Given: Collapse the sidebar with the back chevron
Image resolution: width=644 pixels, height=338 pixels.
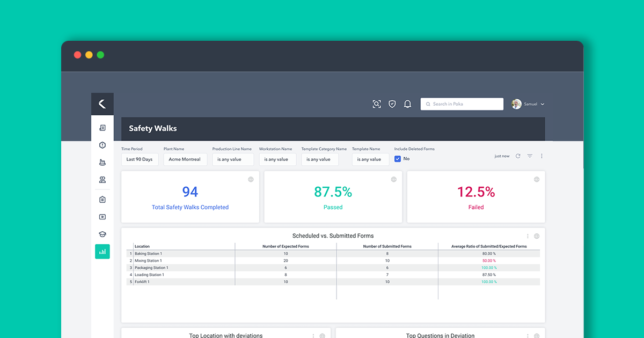Looking at the screenshot, I should click(x=103, y=104).
